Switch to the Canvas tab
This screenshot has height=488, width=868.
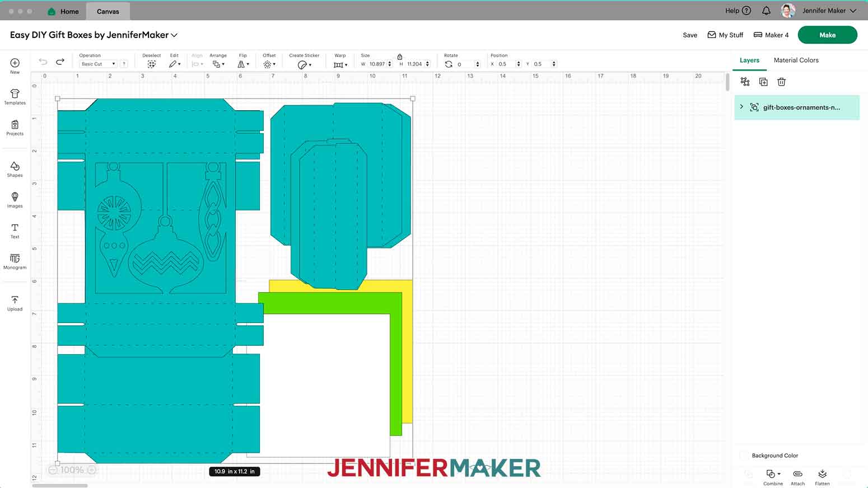pyautogui.click(x=108, y=11)
